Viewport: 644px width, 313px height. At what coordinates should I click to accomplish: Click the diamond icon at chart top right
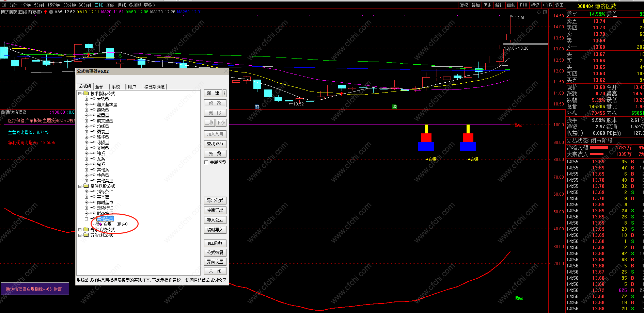click(539, 12)
